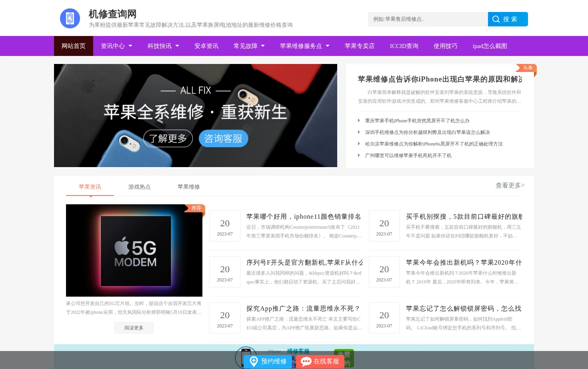Click the magnifier search button

click(508, 19)
